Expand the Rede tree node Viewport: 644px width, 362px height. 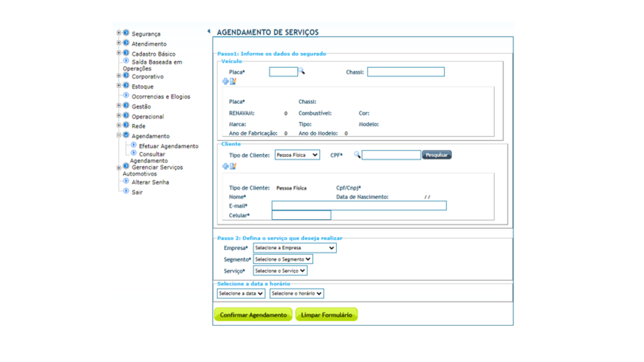tap(119, 125)
